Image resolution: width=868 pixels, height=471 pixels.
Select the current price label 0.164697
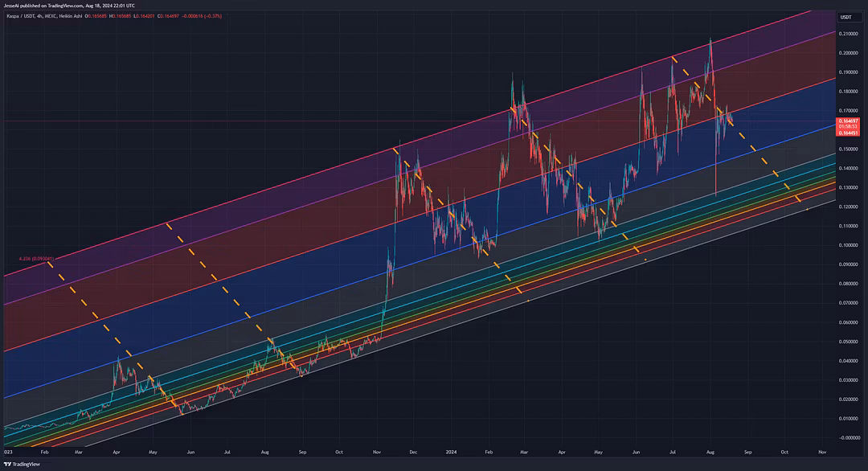(847, 121)
